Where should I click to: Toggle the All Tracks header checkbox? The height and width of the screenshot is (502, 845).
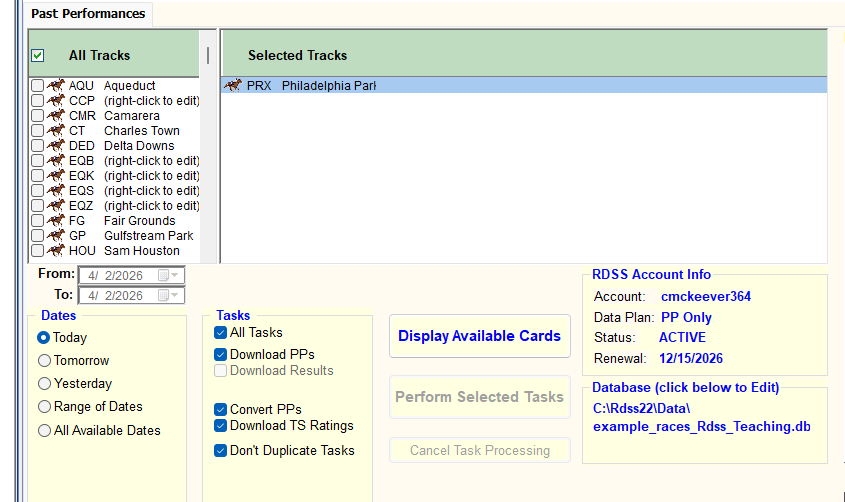38,55
